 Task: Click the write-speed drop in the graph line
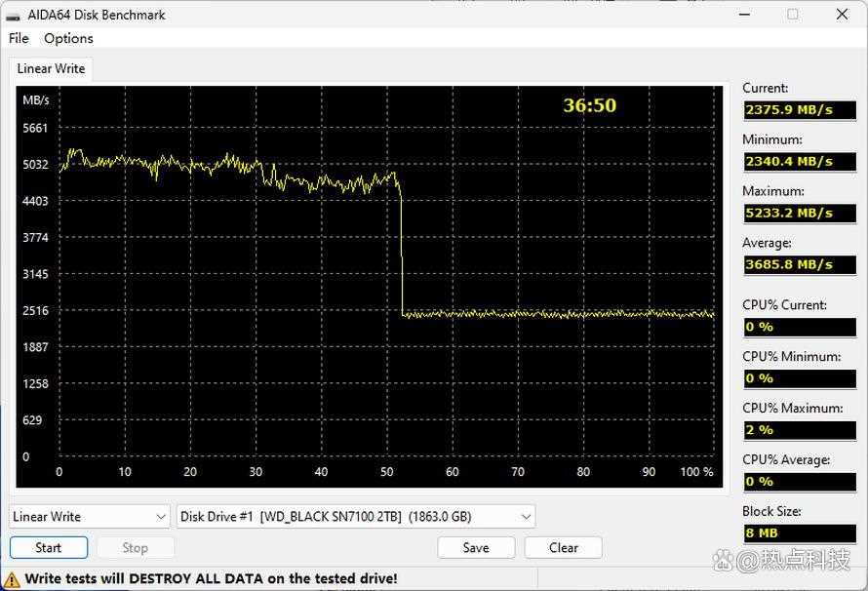(x=402, y=255)
